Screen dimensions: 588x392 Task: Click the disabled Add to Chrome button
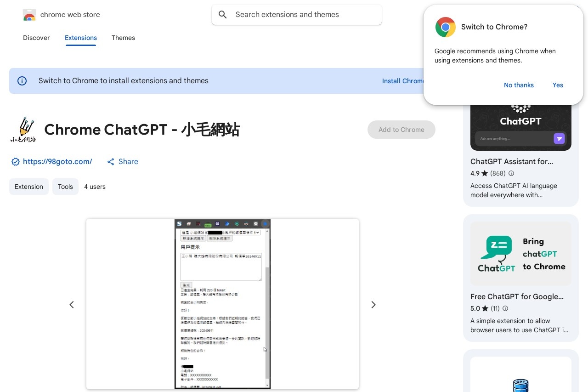401,130
